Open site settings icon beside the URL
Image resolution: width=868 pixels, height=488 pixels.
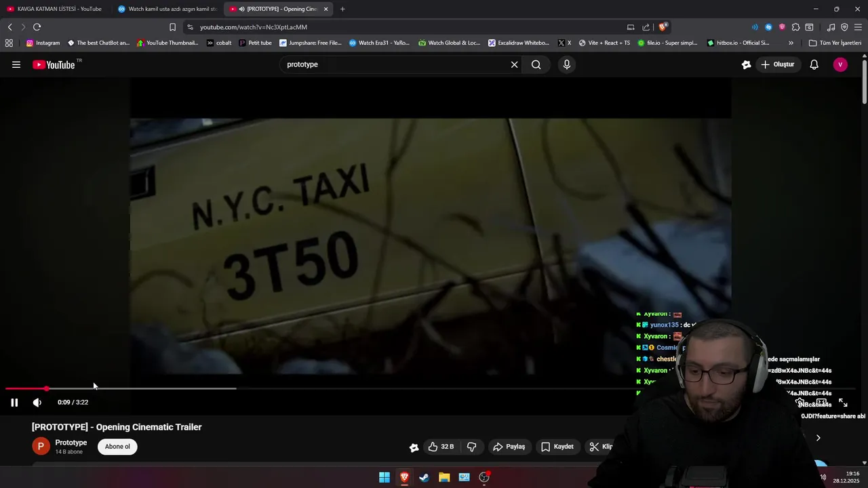[x=190, y=27]
